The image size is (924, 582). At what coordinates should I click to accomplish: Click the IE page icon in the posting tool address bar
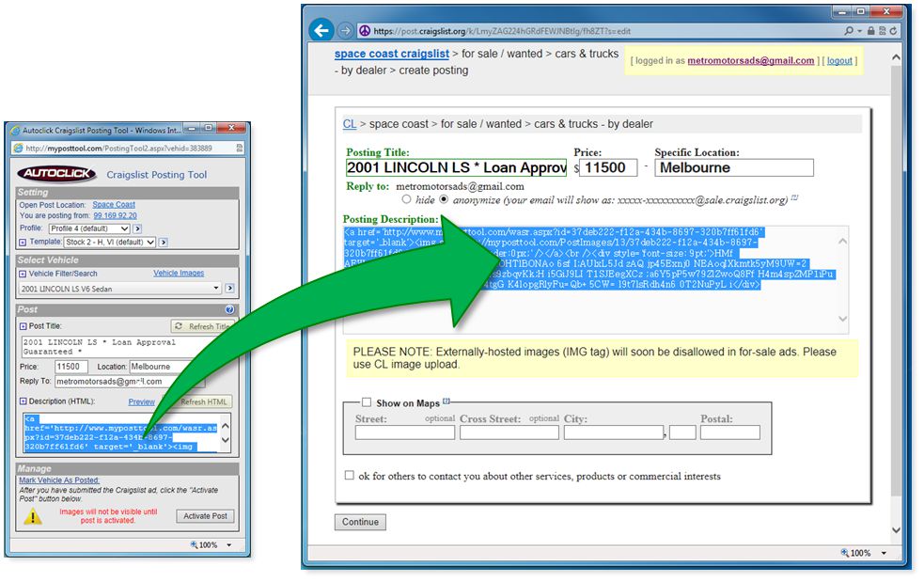pos(18,148)
